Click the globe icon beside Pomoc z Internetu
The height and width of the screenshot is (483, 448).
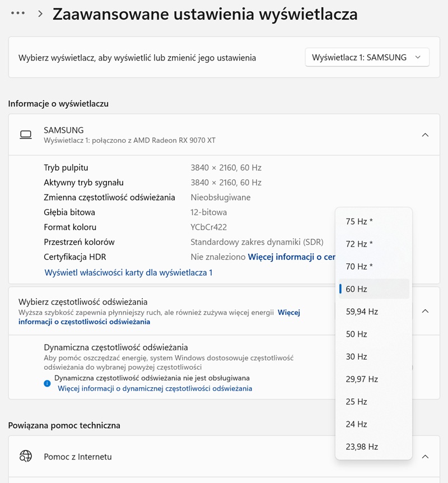click(x=26, y=456)
